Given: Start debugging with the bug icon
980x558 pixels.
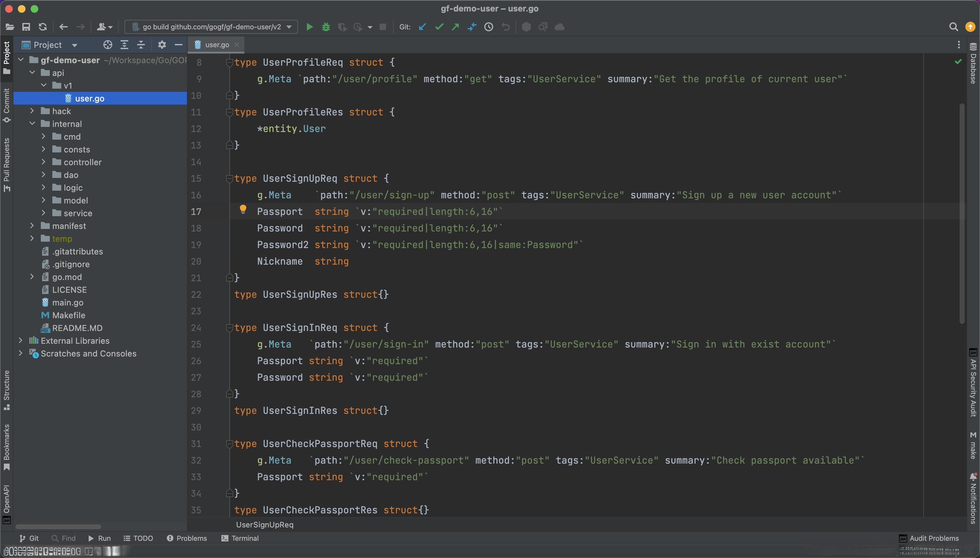Looking at the screenshot, I should click(326, 27).
